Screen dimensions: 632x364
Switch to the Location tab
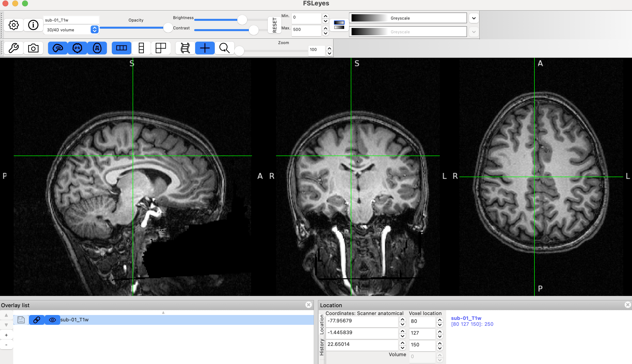pos(322,325)
